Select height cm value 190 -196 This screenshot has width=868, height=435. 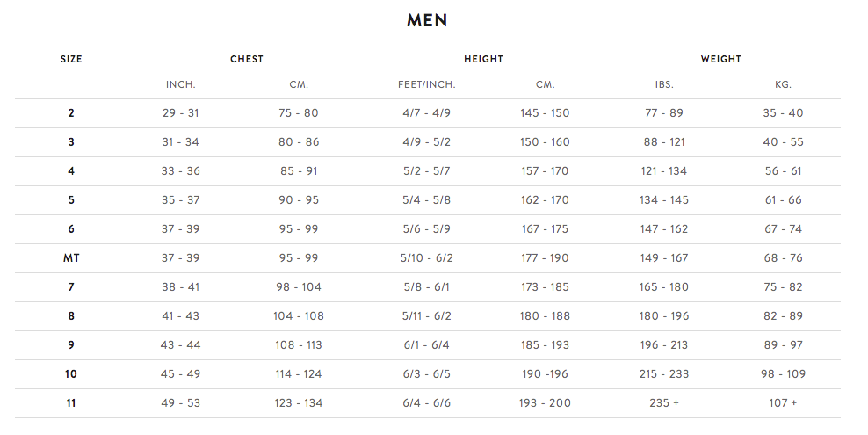pos(546,374)
